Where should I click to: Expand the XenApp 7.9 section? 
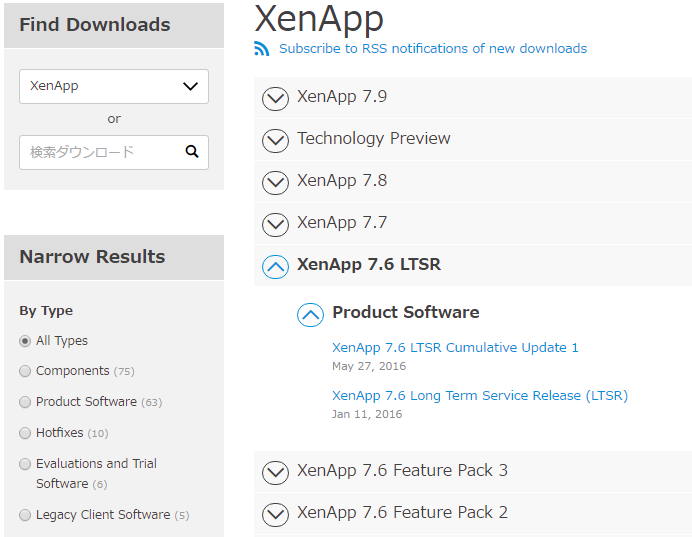[275, 98]
